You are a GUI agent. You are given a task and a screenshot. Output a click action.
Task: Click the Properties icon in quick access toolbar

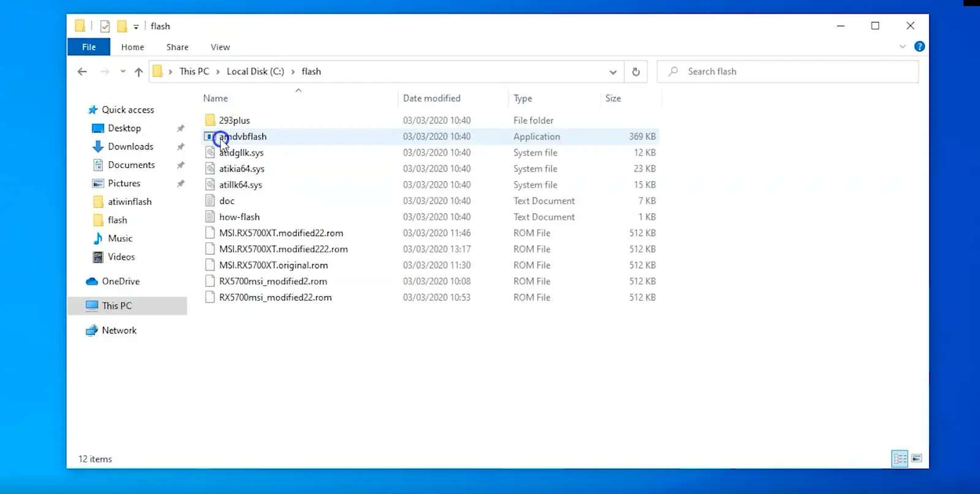[x=105, y=26]
